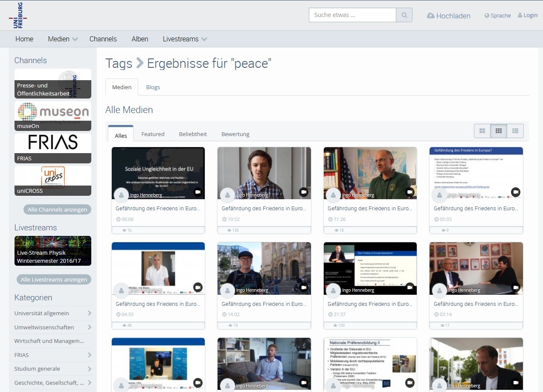Open the Medien dropdown menu
This screenshot has height=392, width=543.
63,39
